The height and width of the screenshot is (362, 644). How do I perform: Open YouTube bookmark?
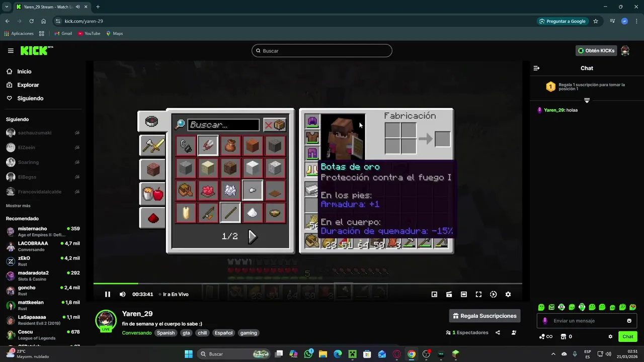[89, 34]
